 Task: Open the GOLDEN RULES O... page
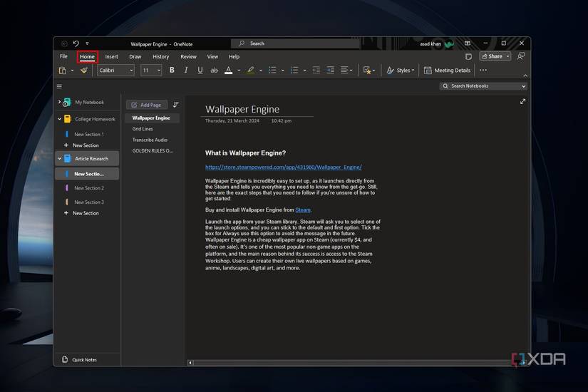coord(153,151)
